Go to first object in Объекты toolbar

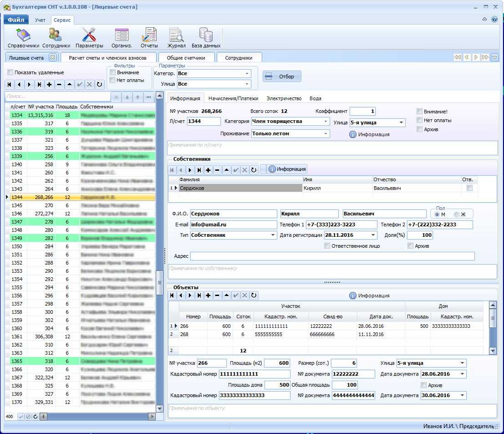click(x=172, y=295)
